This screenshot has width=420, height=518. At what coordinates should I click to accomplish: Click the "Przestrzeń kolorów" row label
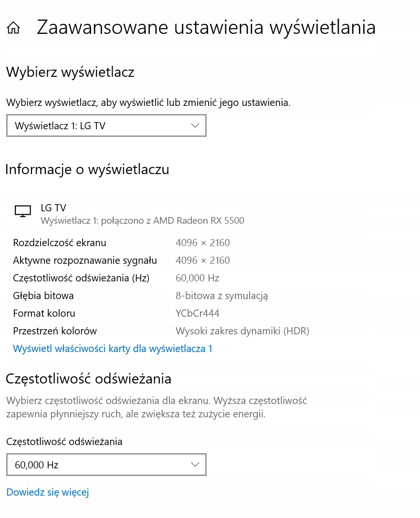pos(55,331)
